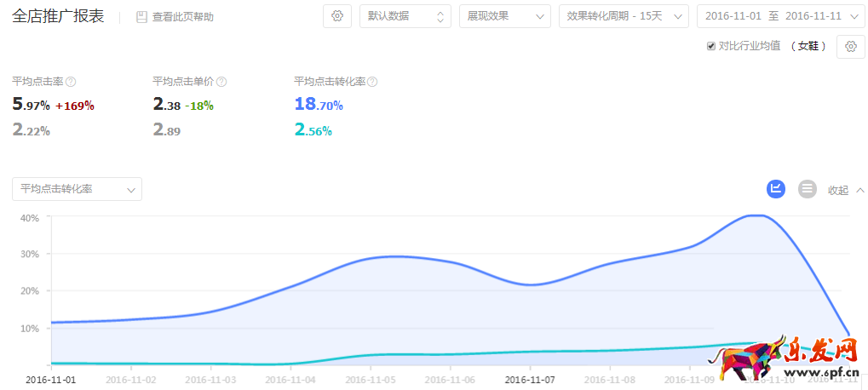The width and height of the screenshot is (868, 390).
Task: Collapse the chart using 收起
Action: point(846,190)
